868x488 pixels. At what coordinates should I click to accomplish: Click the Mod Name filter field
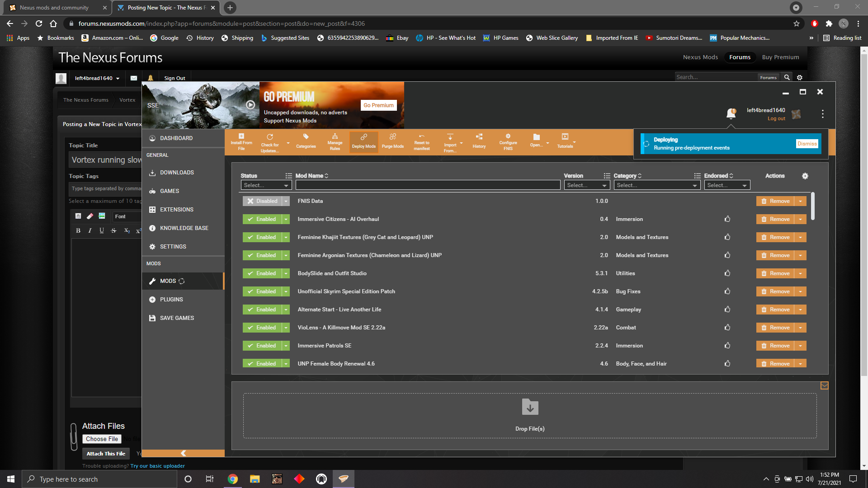tap(428, 185)
